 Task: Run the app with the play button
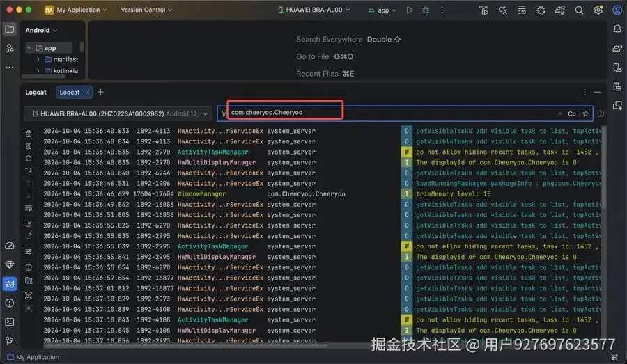(x=409, y=10)
